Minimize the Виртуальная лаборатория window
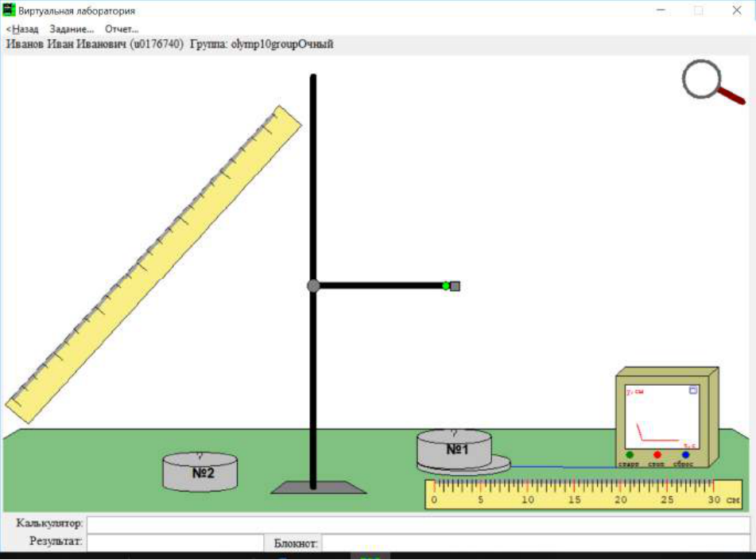 coord(661,10)
